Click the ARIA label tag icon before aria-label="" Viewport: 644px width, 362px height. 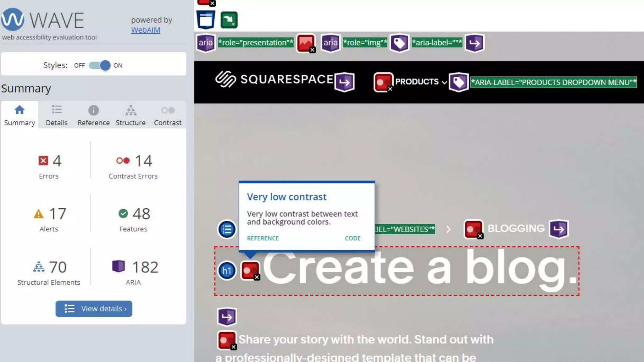tap(399, 43)
